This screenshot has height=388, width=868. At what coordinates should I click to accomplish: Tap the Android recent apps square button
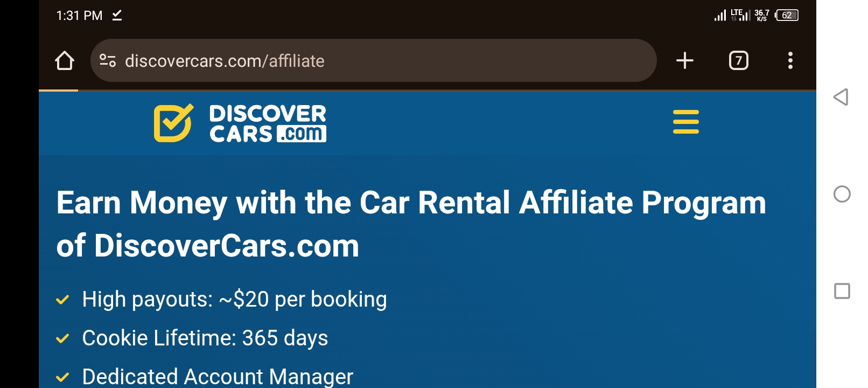tap(842, 291)
